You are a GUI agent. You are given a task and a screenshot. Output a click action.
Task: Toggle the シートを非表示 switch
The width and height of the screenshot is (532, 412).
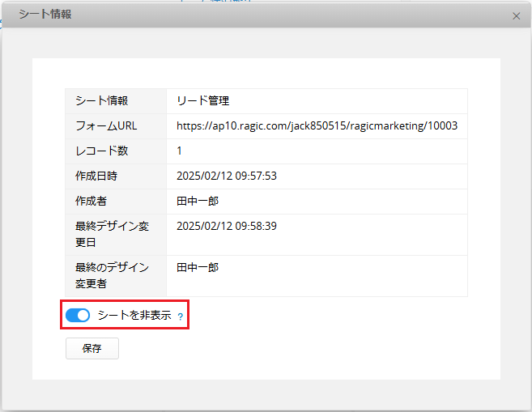click(78, 316)
